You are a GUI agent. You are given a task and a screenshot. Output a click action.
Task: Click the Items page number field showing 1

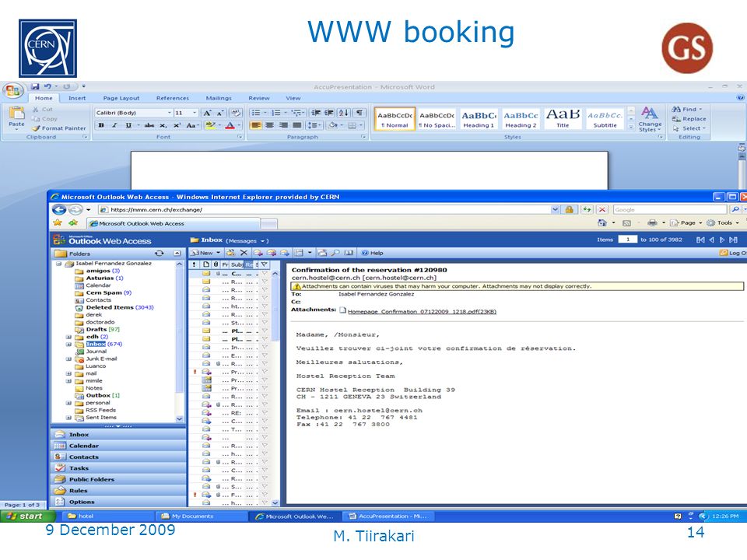[x=628, y=240]
